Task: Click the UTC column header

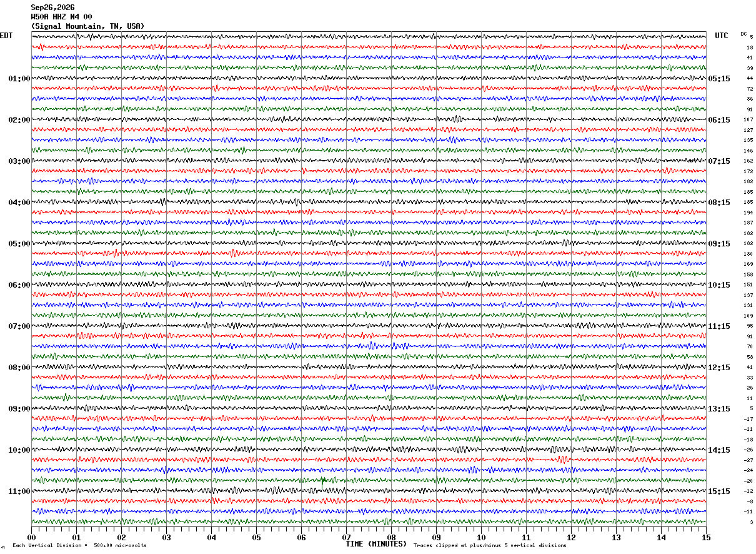Action: pos(722,36)
